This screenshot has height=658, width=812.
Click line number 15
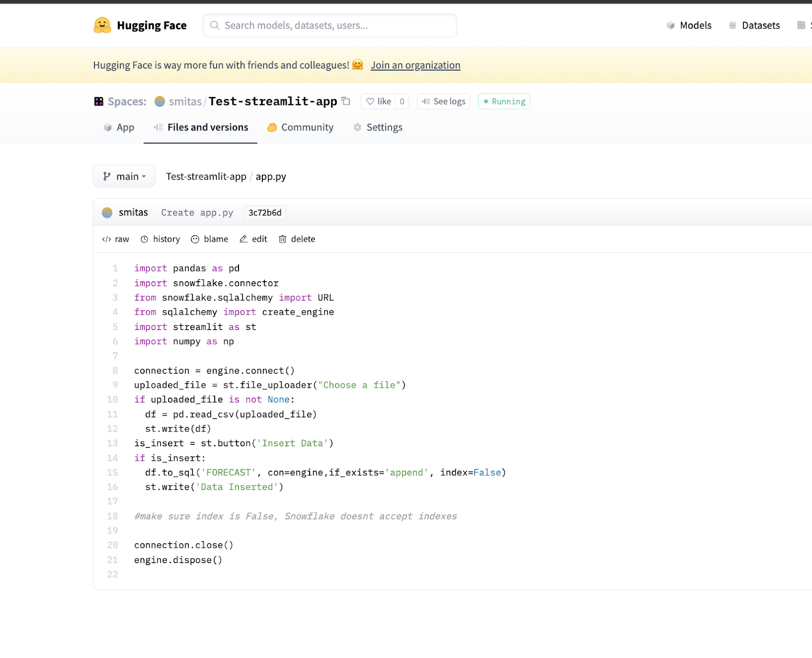[x=112, y=472]
